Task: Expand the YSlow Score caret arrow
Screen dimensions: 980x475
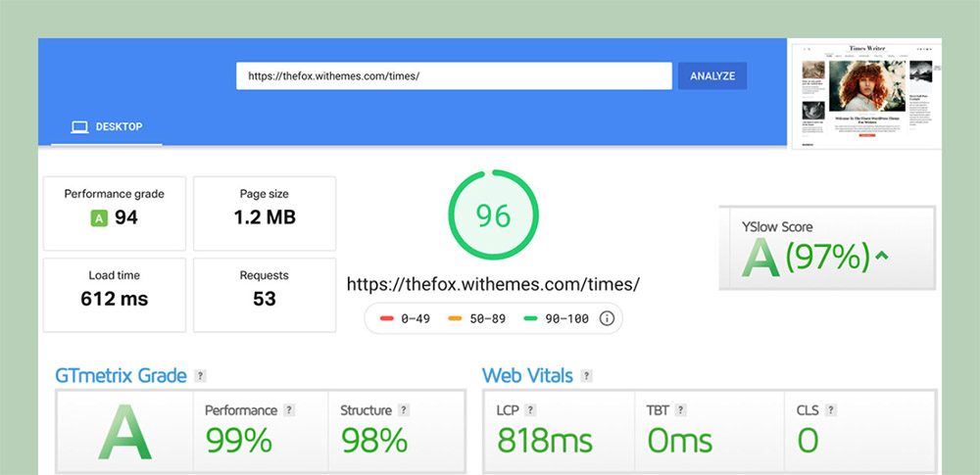Action: 882,257
